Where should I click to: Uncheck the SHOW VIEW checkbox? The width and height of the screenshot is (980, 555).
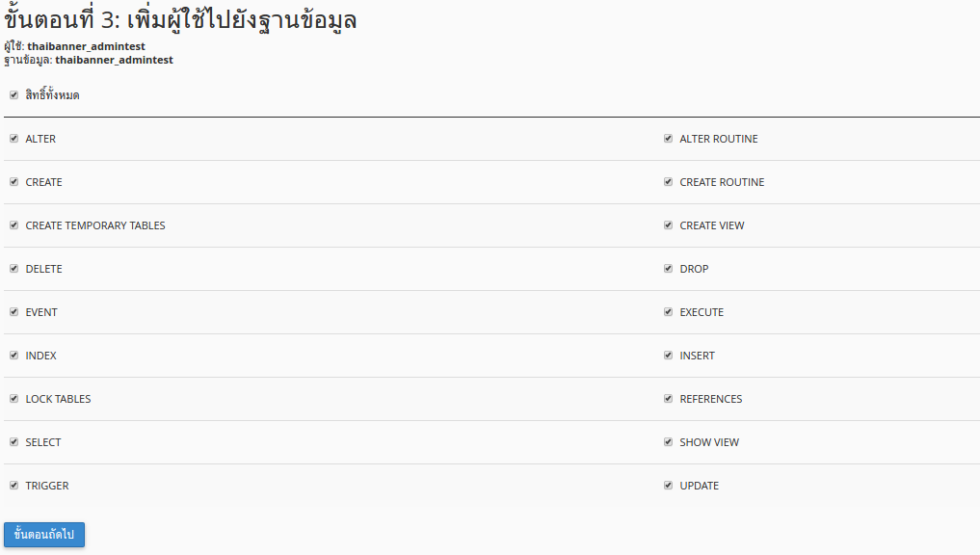(668, 442)
